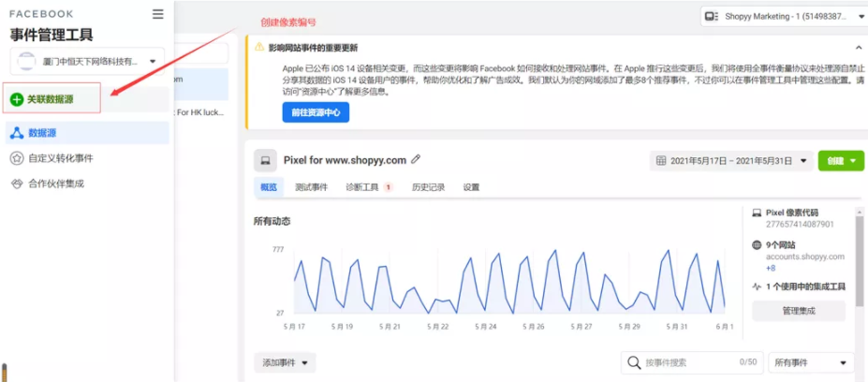The image size is (868, 382).
Task: Click the 关联数据源 button
Action: 51,98
